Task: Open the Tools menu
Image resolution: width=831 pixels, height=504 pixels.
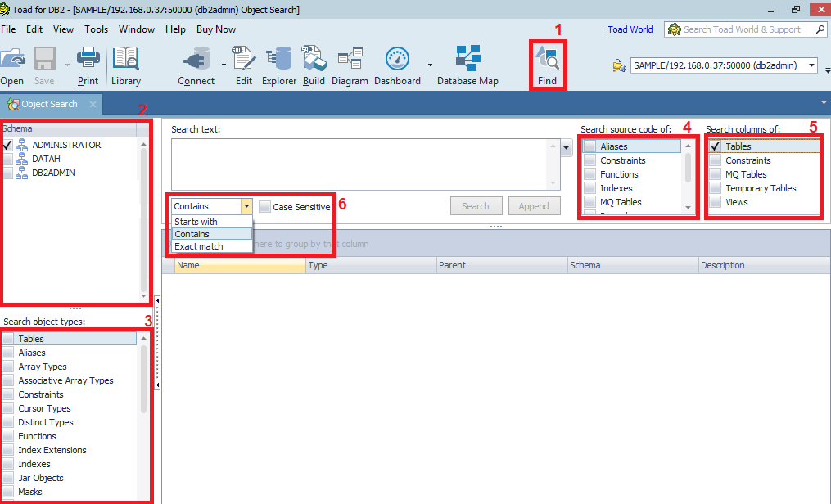Action: (96, 29)
